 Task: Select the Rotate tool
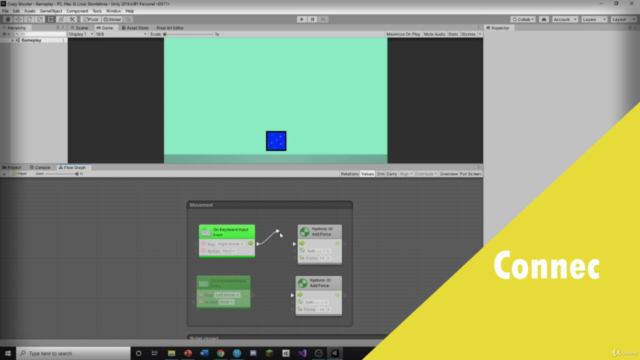click(x=29, y=19)
